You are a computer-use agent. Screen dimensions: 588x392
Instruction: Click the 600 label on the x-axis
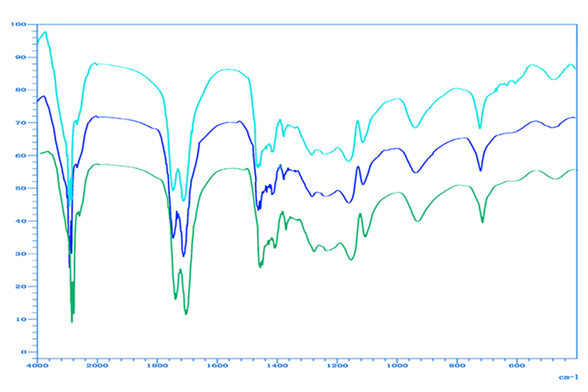[516, 365]
